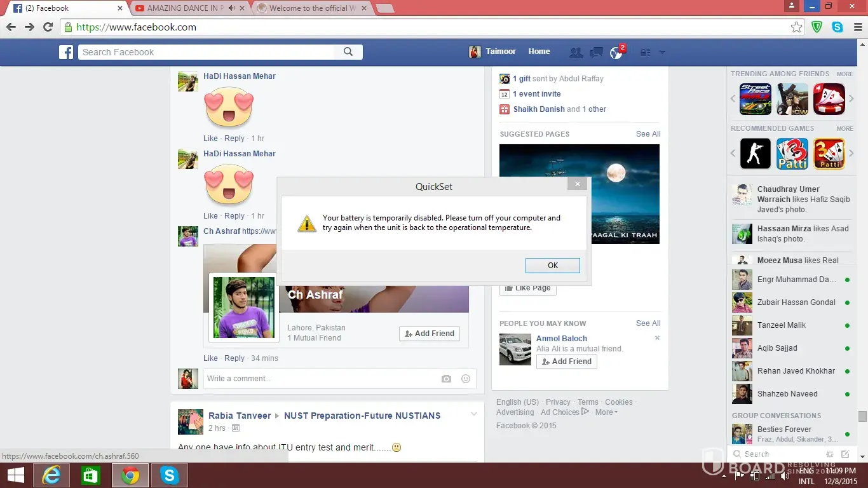868x488 pixels.
Task: Click the Facebook logo icon
Action: 66,52
